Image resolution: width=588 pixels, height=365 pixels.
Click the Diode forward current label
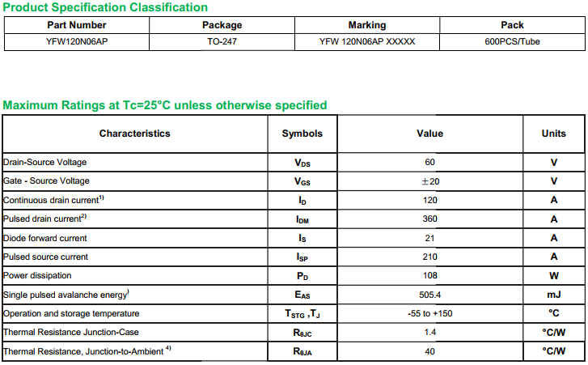(45, 238)
